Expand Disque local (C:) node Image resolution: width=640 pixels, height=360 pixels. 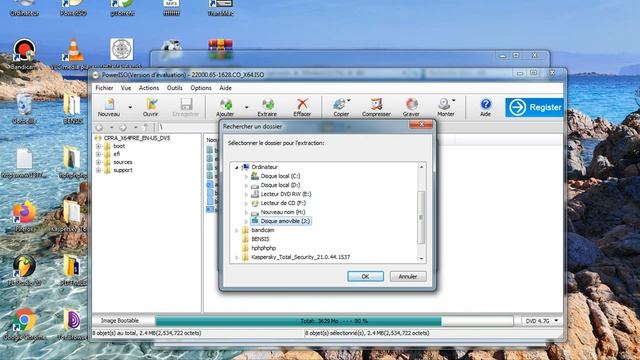click(246, 176)
